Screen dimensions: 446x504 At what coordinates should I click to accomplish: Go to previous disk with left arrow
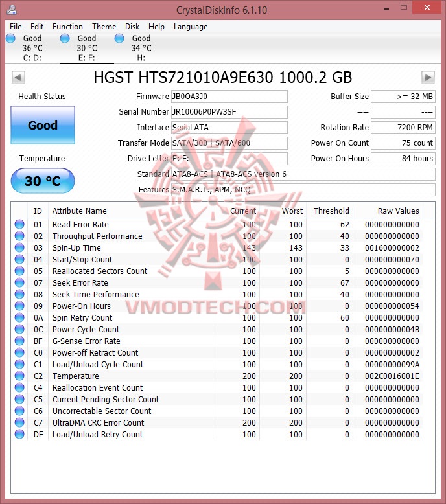pos(18,77)
